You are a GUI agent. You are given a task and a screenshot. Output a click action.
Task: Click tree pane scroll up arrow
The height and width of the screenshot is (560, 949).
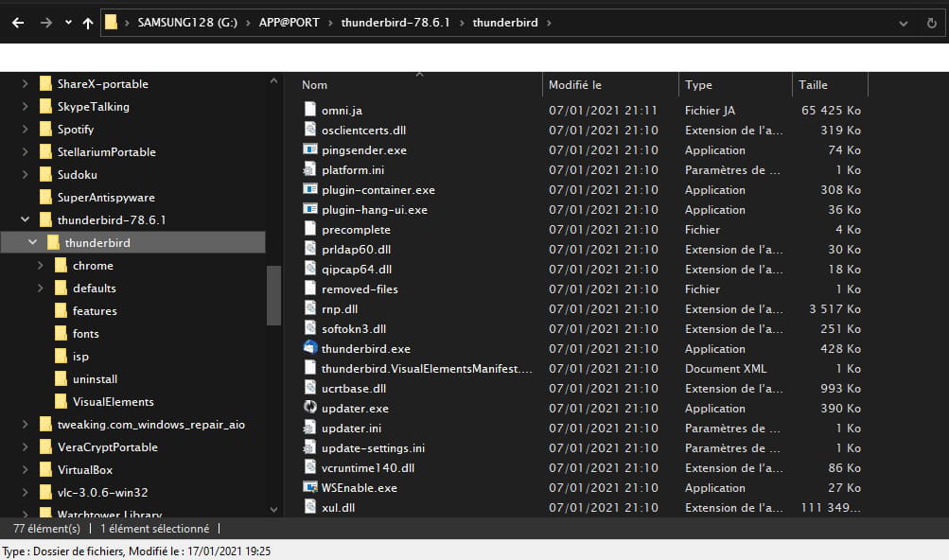[273, 80]
